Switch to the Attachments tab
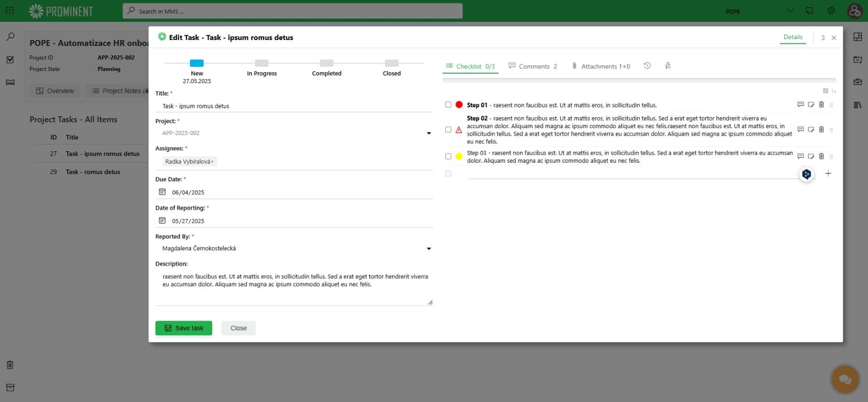The image size is (868, 402). coord(601,66)
